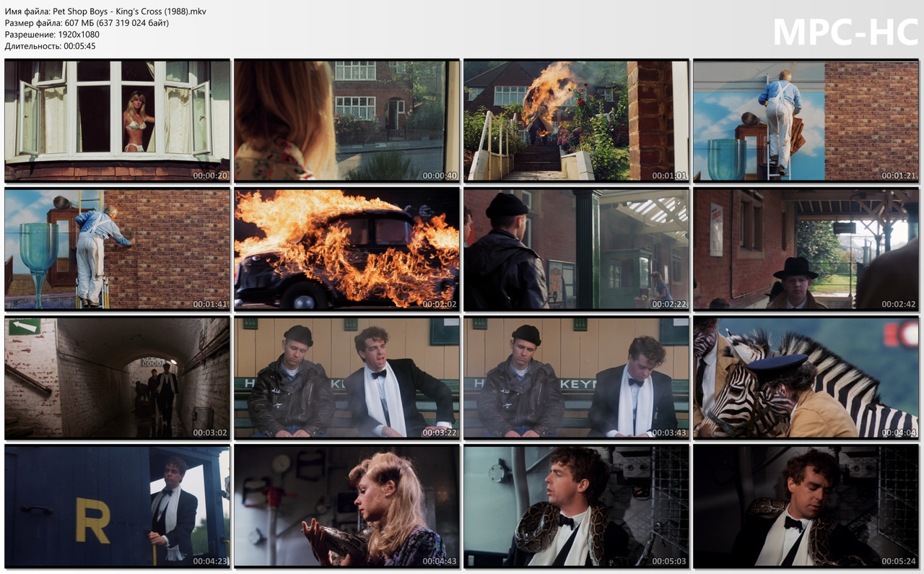This screenshot has height=574, width=924.
Task: Select the thumbnail at 00:01:21
Action: [806, 121]
